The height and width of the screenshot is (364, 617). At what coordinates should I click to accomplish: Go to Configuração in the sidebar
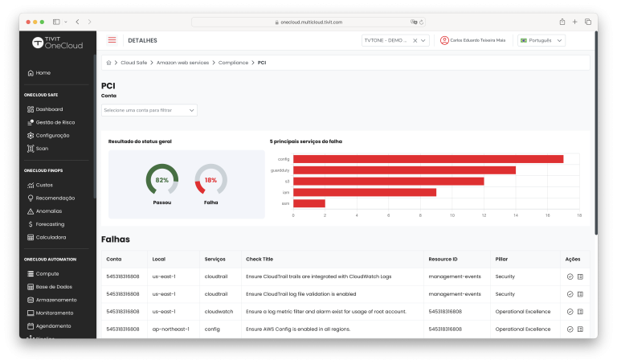point(52,135)
